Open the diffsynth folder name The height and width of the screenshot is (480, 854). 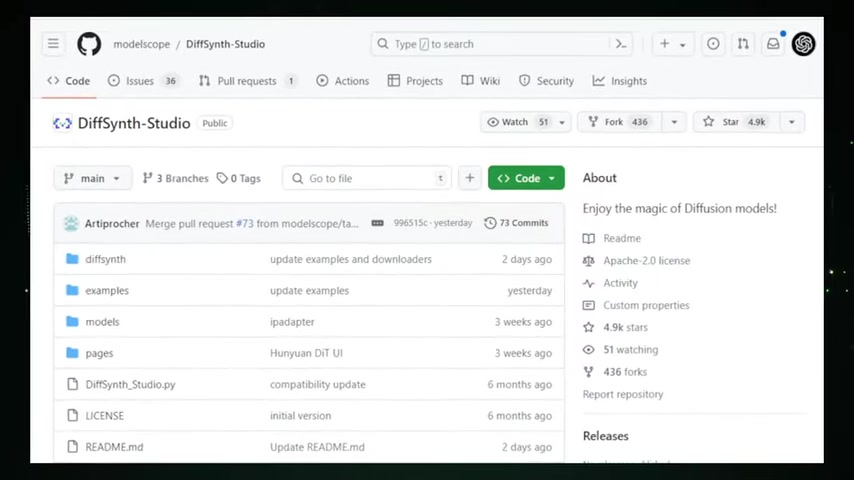(x=105, y=259)
